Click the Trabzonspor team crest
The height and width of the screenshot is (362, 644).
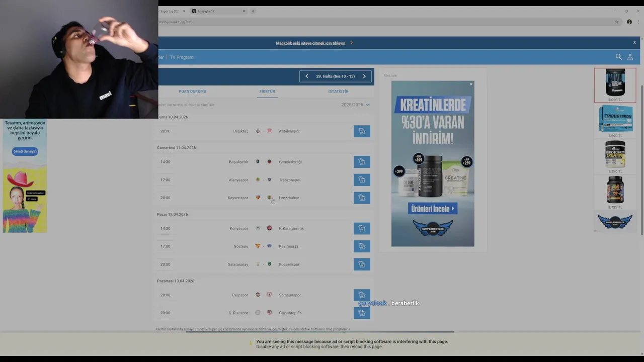coord(269,180)
